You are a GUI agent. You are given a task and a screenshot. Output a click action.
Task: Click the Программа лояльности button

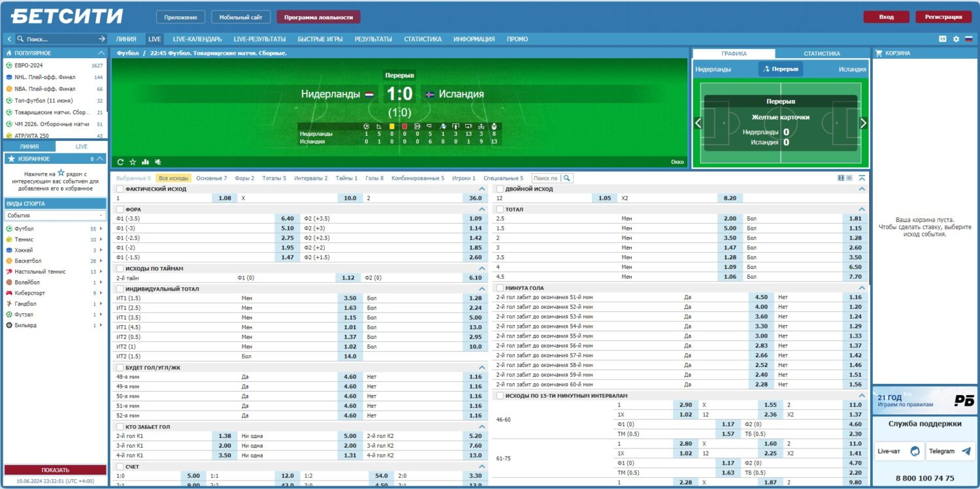pyautogui.click(x=318, y=17)
